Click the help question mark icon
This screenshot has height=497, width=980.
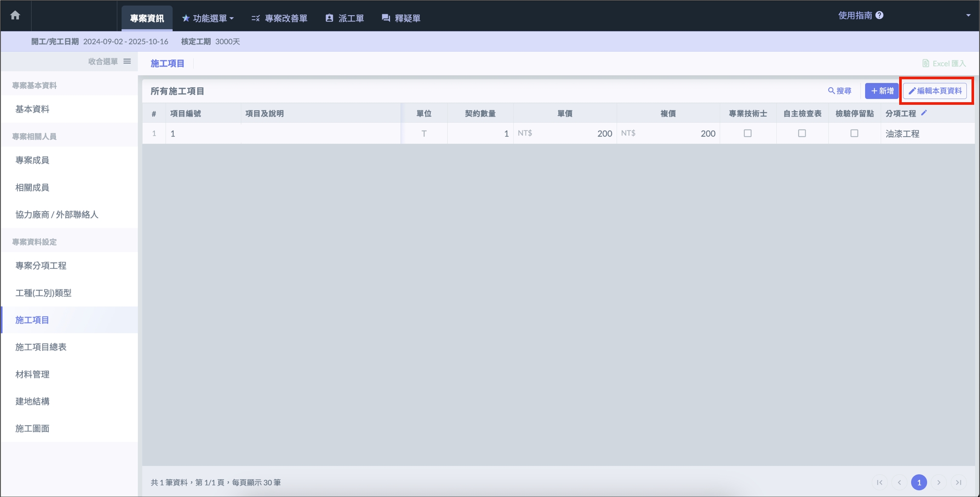(880, 15)
